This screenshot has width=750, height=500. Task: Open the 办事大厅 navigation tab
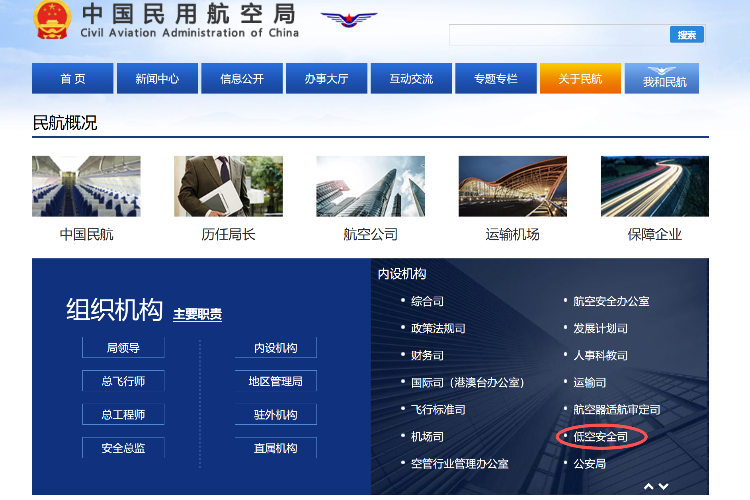(327, 78)
